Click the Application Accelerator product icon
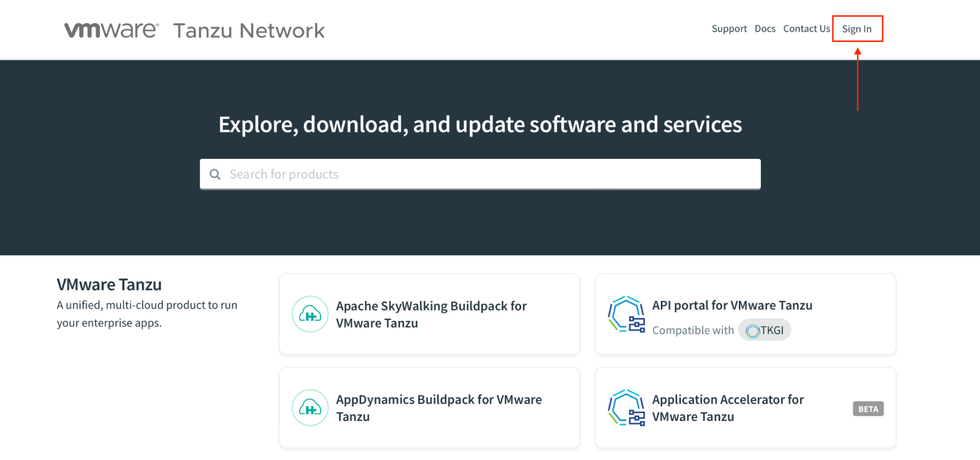The width and height of the screenshot is (980, 460). point(626,408)
